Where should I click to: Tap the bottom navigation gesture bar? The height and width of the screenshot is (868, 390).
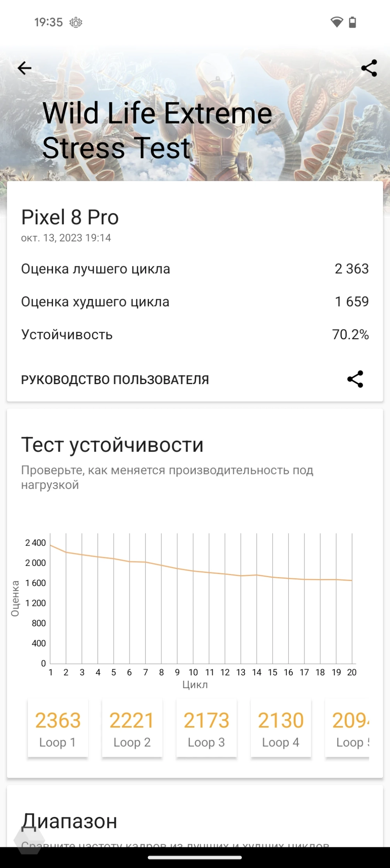[195, 857]
